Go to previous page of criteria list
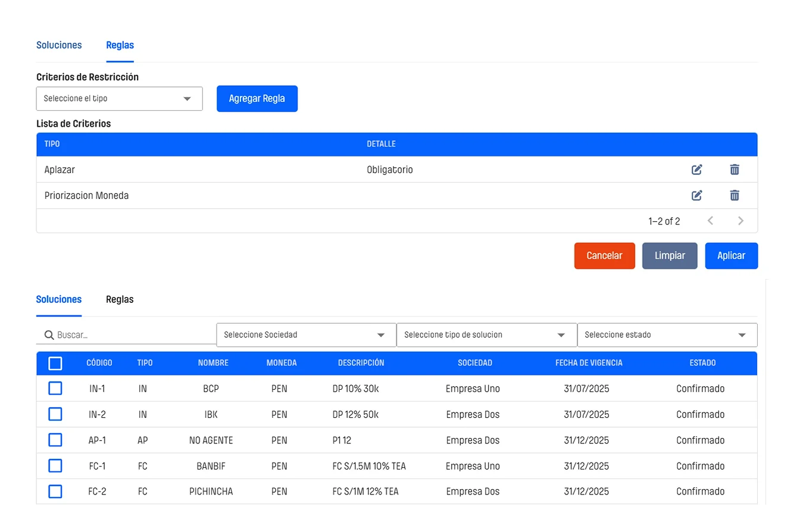The height and width of the screenshot is (532, 797). click(x=710, y=221)
